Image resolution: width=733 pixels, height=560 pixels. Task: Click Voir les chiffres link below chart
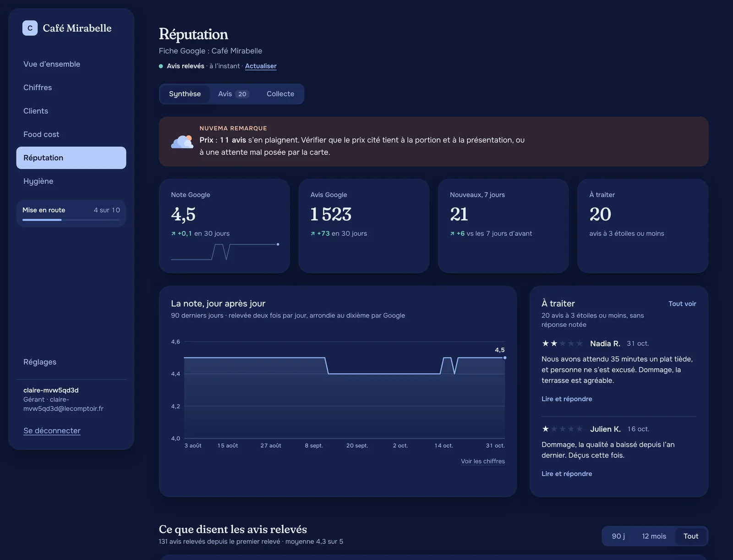tap(483, 461)
